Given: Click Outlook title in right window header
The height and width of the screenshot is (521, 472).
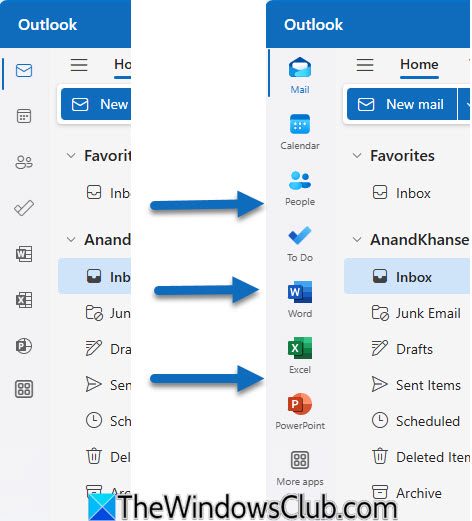Looking at the screenshot, I should [313, 25].
